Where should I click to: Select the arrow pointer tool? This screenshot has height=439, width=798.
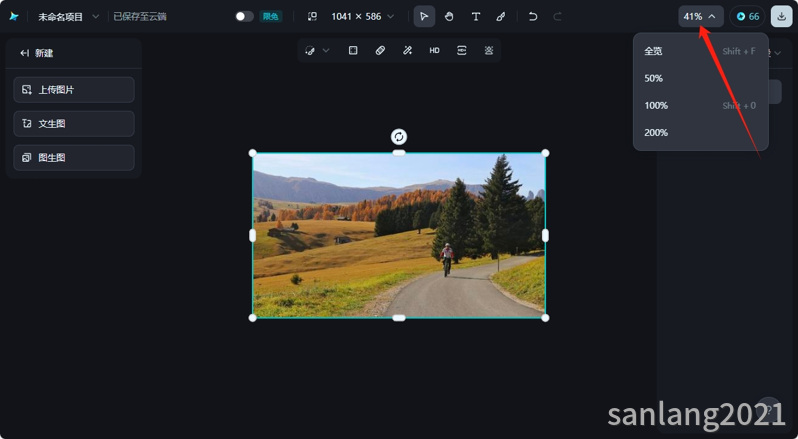tap(424, 17)
